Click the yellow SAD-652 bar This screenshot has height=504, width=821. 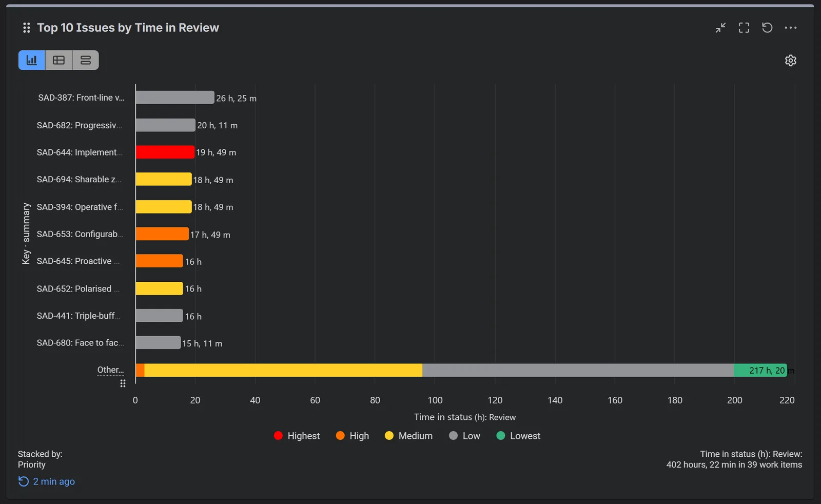[160, 288]
